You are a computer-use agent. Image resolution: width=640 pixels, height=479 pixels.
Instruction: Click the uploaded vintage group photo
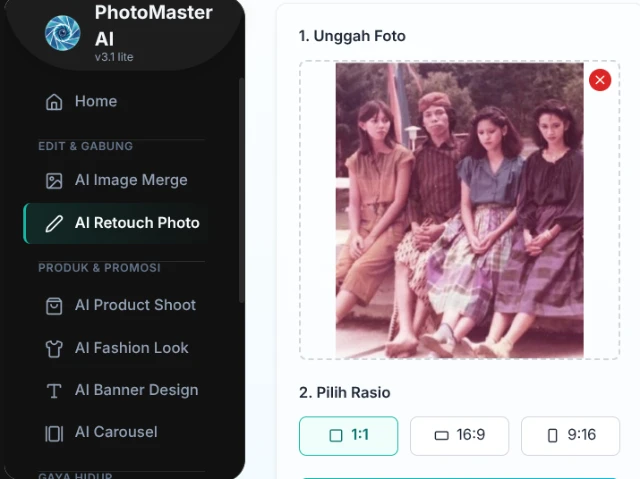459,210
